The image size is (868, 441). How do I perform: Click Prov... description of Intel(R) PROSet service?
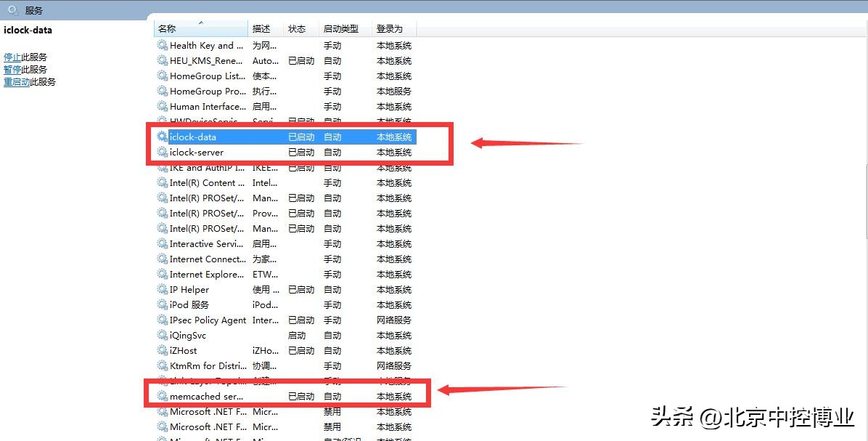pyautogui.click(x=266, y=214)
